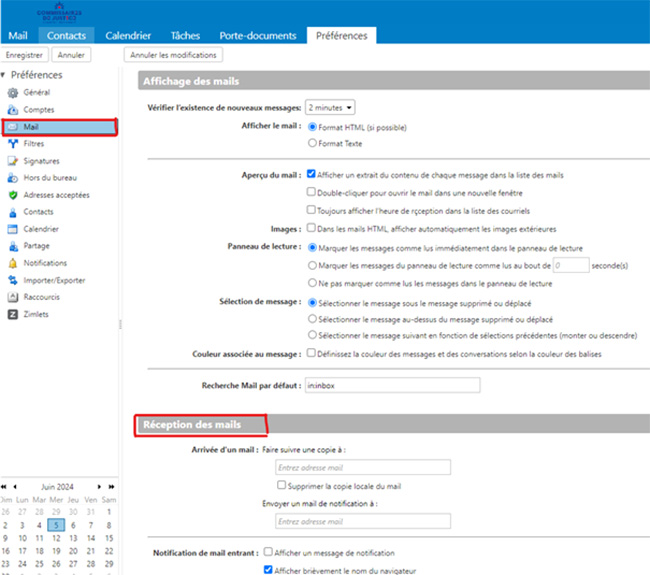Choose Format Texte radio option

pyautogui.click(x=313, y=144)
